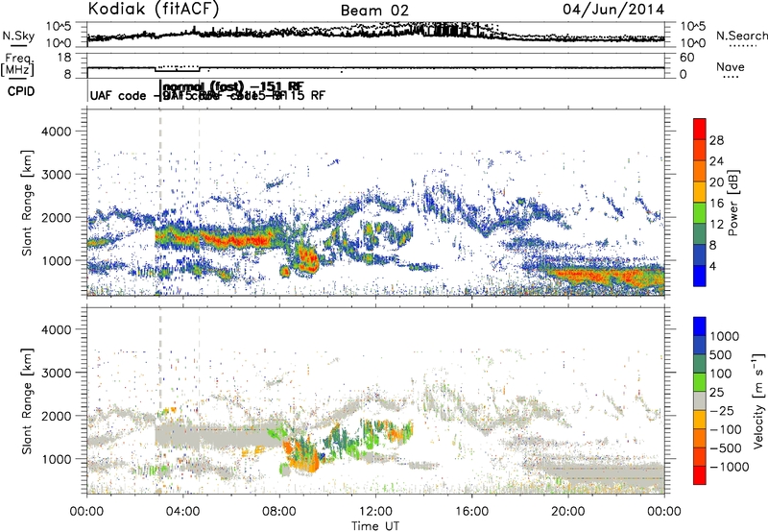Click the 18 tick on frequency axis
This screenshot has height=532, width=768.
[64, 58]
